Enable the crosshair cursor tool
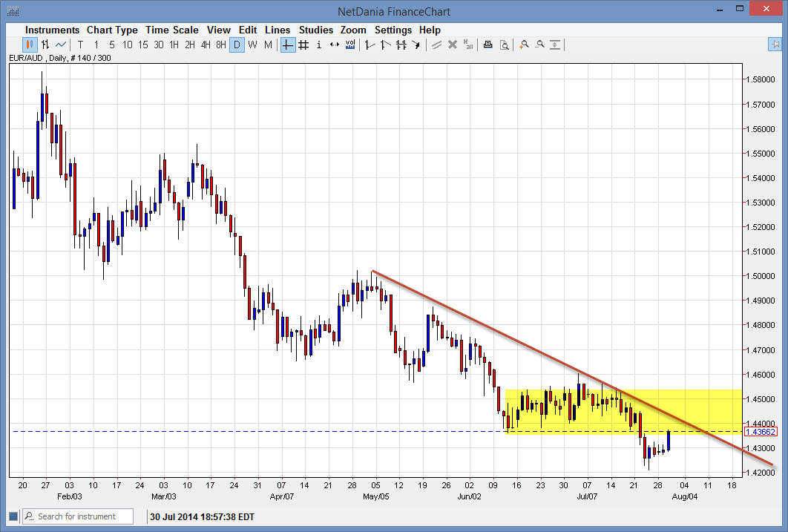Viewport: 788px width, 532px height. pos(286,45)
